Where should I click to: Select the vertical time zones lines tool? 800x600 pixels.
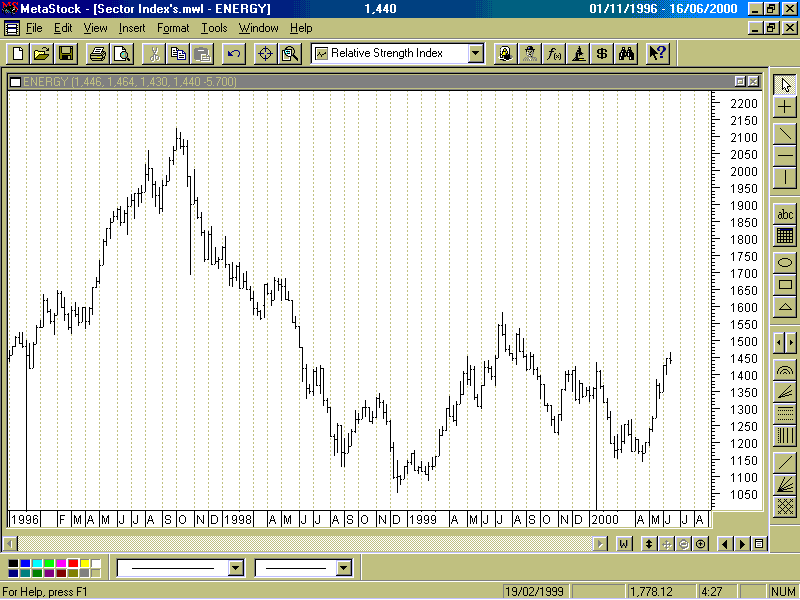[x=785, y=436]
